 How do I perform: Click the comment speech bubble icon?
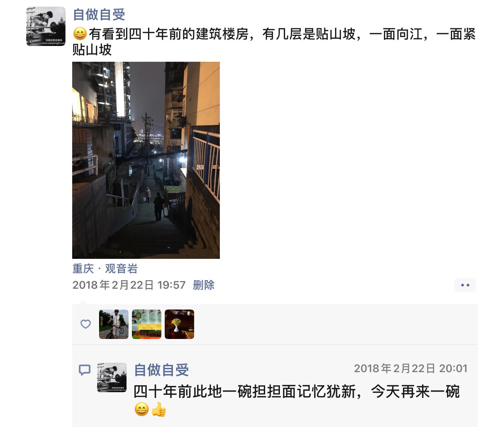click(x=85, y=370)
